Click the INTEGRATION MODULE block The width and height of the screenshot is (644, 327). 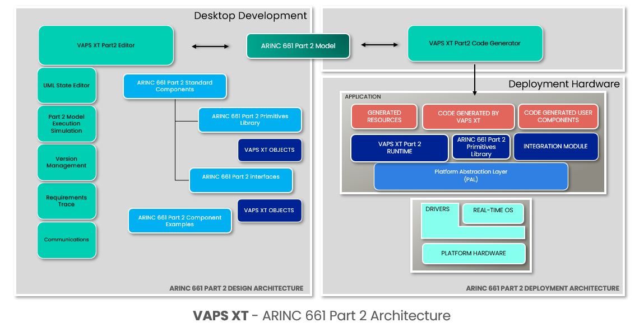coord(555,146)
